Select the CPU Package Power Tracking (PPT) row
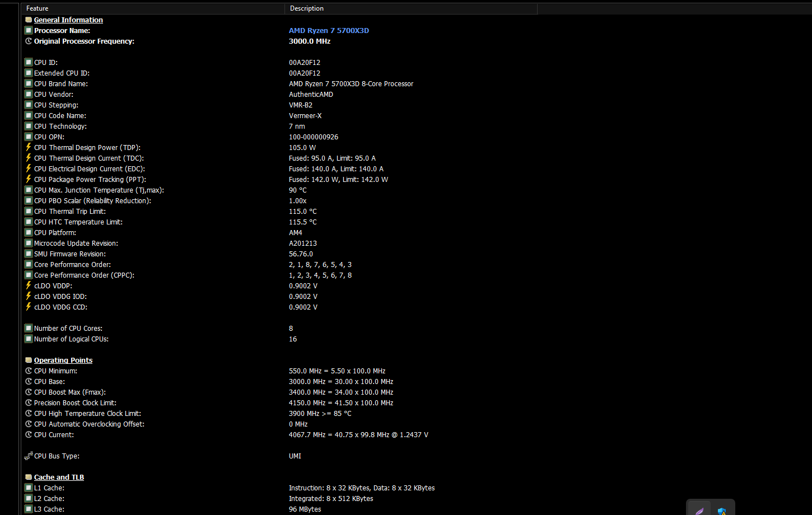The height and width of the screenshot is (515, 812). [x=90, y=180]
